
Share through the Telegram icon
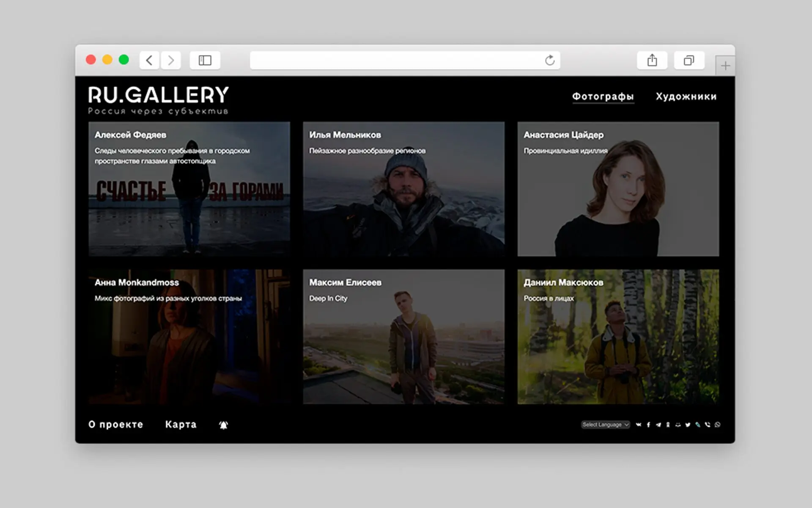tap(658, 425)
